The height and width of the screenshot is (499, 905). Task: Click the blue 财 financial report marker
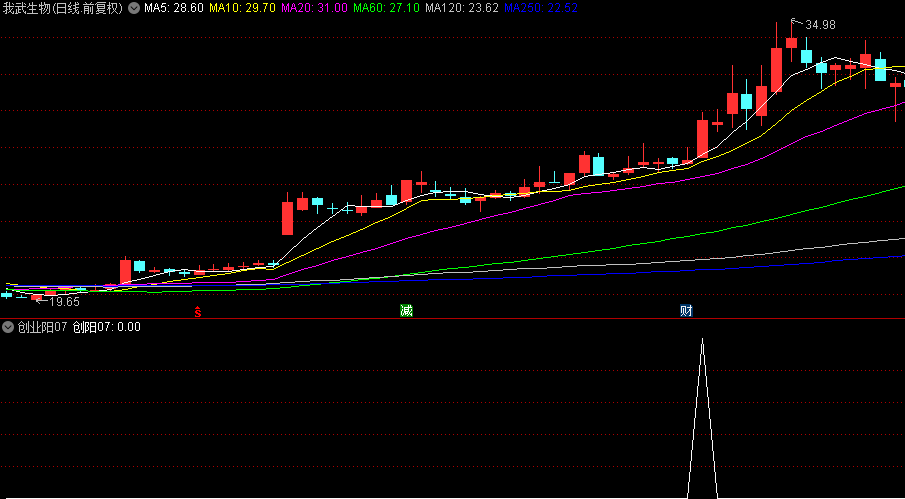(x=686, y=311)
